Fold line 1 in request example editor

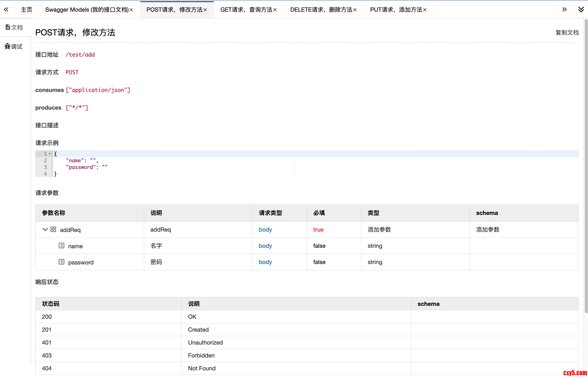point(50,154)
